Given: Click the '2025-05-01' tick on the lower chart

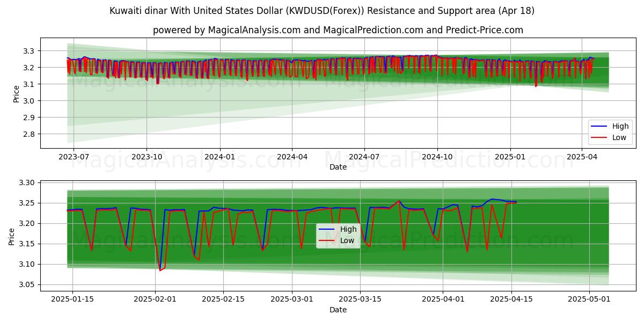Looking at the screenshot, I should click(x=589, y=299).
